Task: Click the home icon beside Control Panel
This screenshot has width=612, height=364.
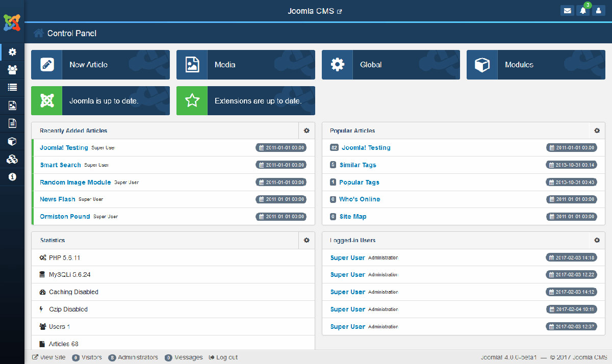Action: click(38, 33)
